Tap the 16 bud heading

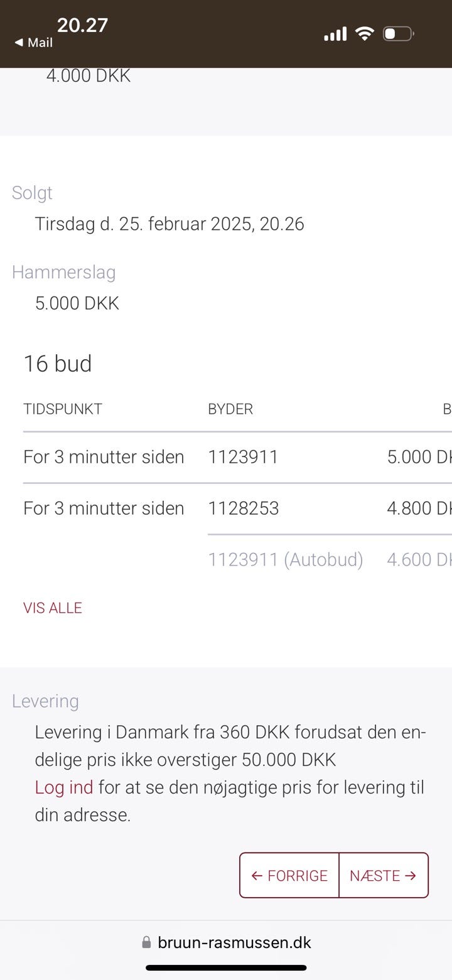point(58,363)
